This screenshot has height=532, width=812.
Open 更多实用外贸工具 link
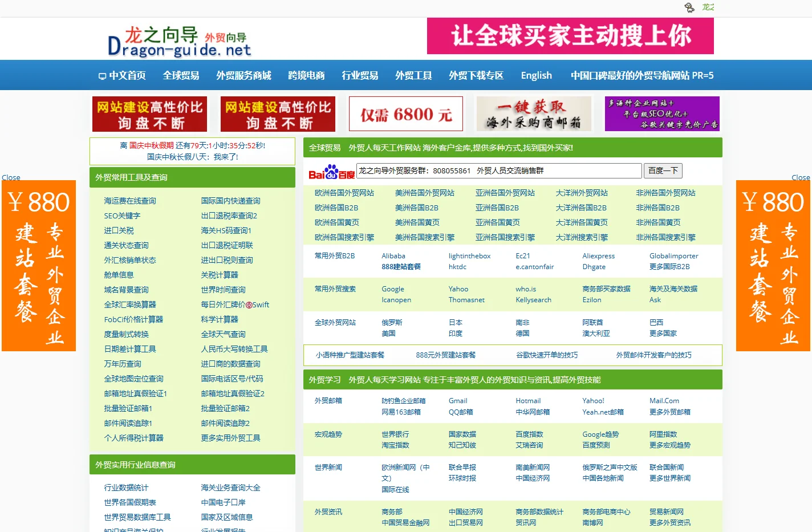[230, 438]
